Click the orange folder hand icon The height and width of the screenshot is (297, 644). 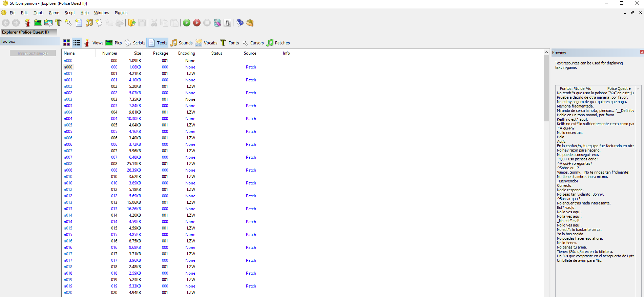tap(250, 23)
